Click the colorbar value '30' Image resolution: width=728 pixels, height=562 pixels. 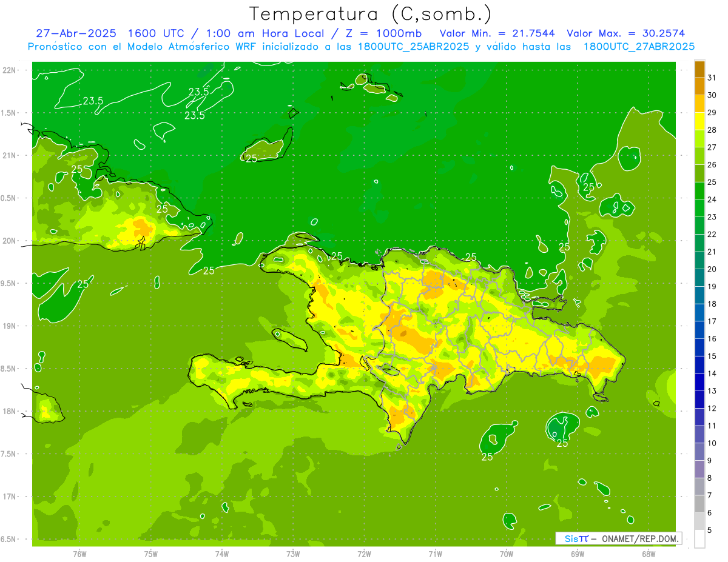(712, 95)
